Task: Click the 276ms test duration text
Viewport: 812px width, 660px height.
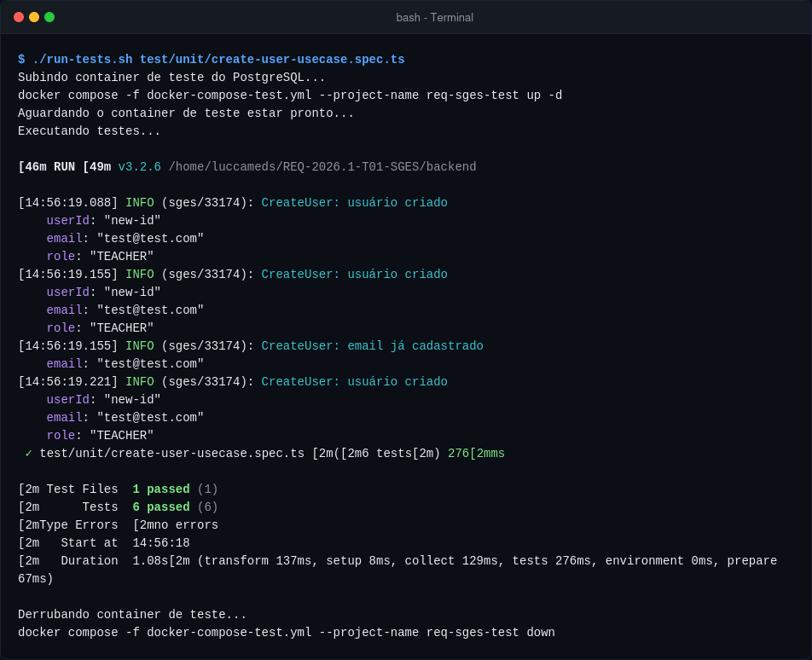Action: pyautogui.click(x=476, y=454)
